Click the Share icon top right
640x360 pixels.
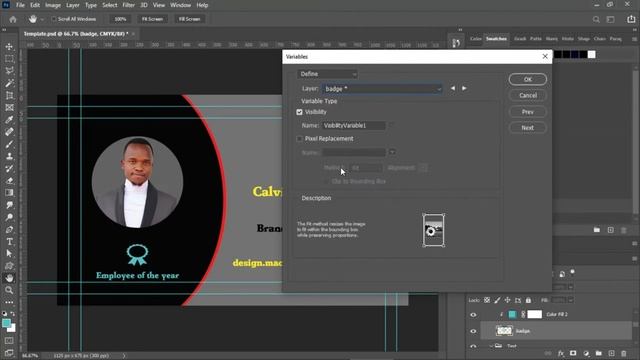coord(631,19)
